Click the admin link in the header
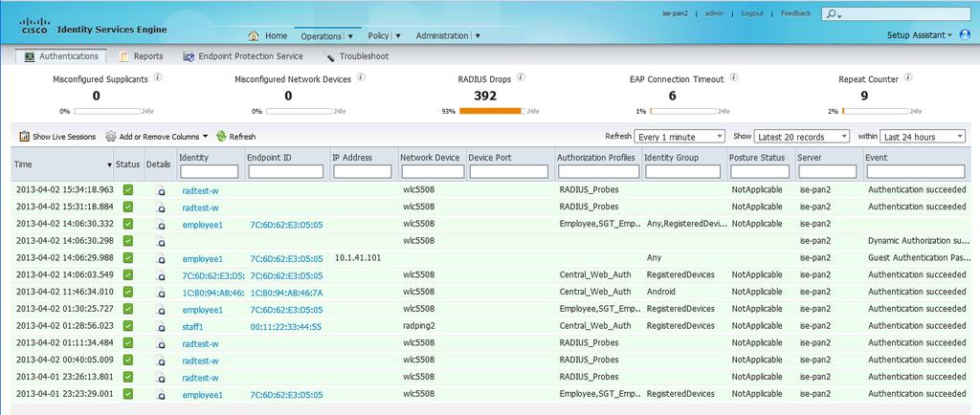Image resolution: width=980 pixels, height=415 pixels. [x=714, y=13]
